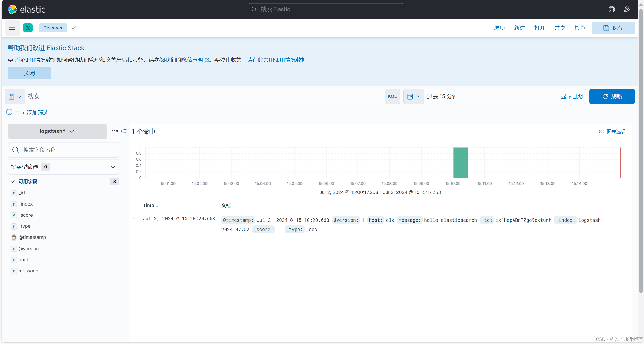
Task: Click New in the top menu
Action: tap(519, 28)
